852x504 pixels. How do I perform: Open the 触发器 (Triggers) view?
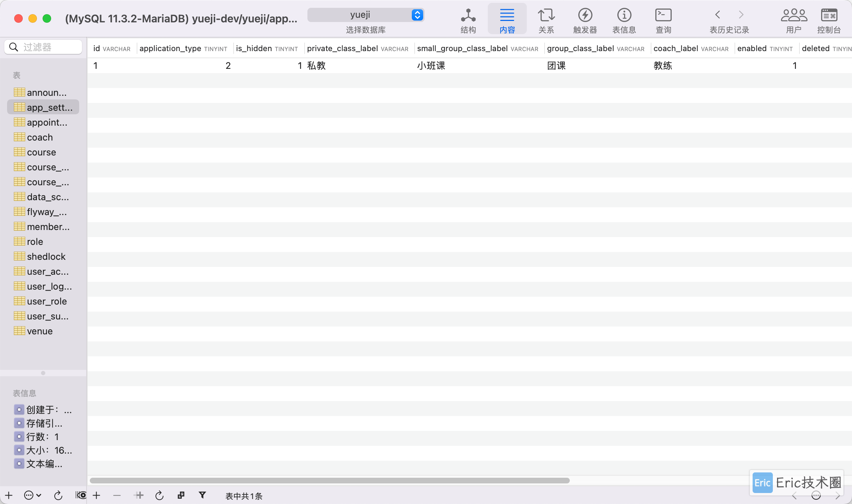585,21
